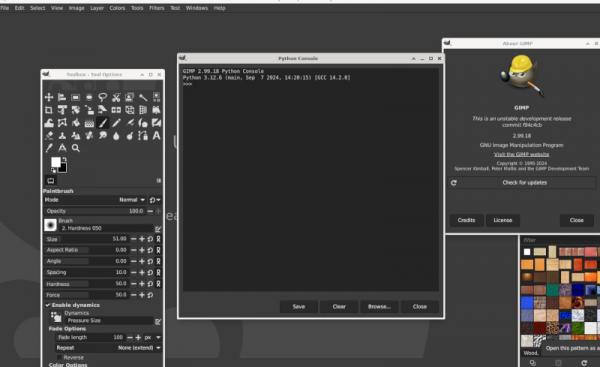Image resolution: width=600 pixels, height=367 pixels.
Task: Click Browse... in the Python Console
Action: (379, 307)
